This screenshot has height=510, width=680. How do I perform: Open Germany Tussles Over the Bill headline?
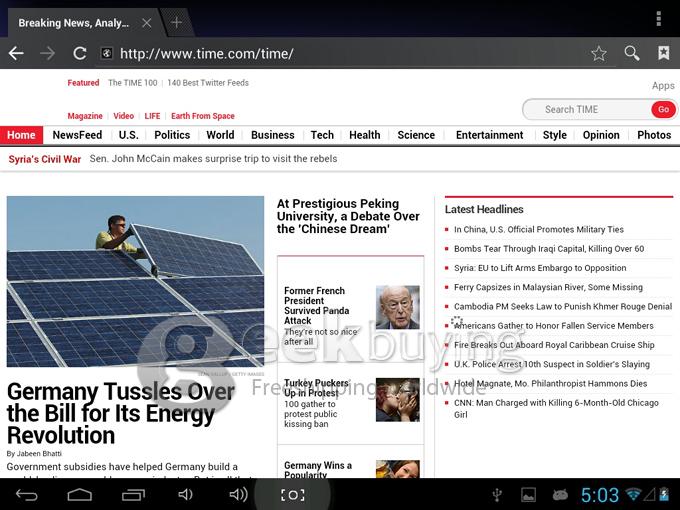tap(121, 413)
